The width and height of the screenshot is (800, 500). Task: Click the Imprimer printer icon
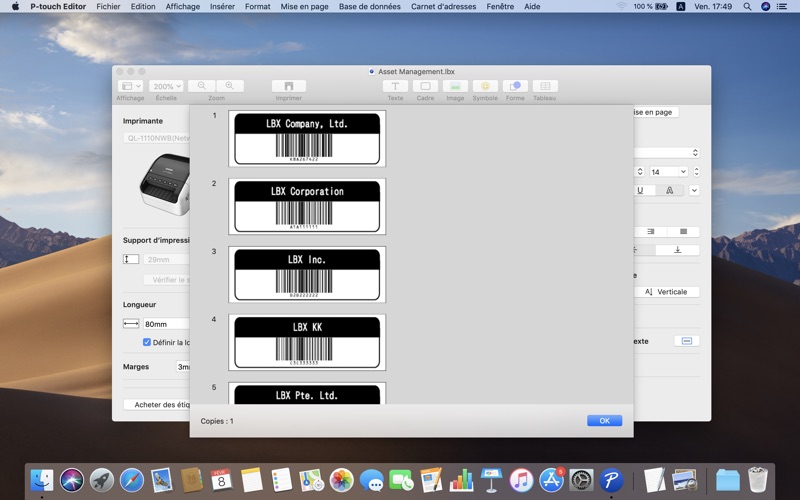pos(289,86)
